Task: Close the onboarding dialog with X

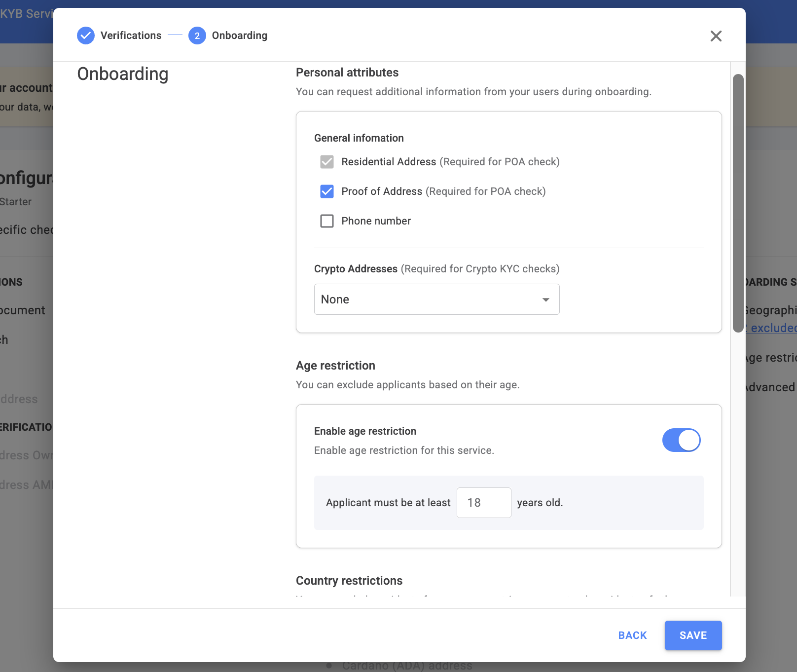Action: (716, 36)
